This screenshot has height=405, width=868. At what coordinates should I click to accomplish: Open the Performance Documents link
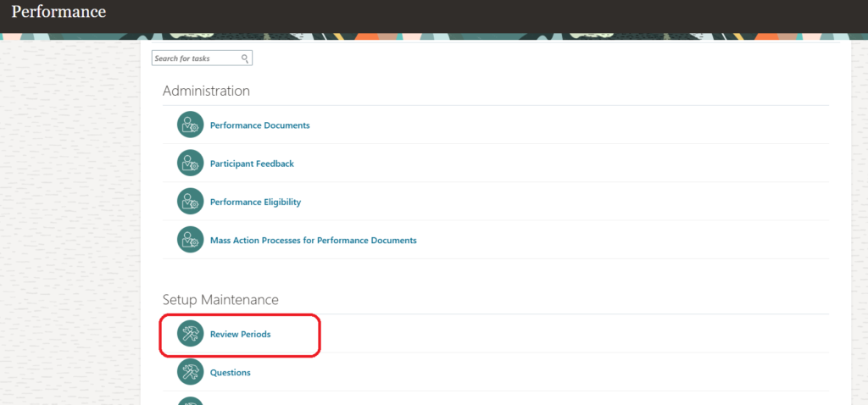pos(259,125)
